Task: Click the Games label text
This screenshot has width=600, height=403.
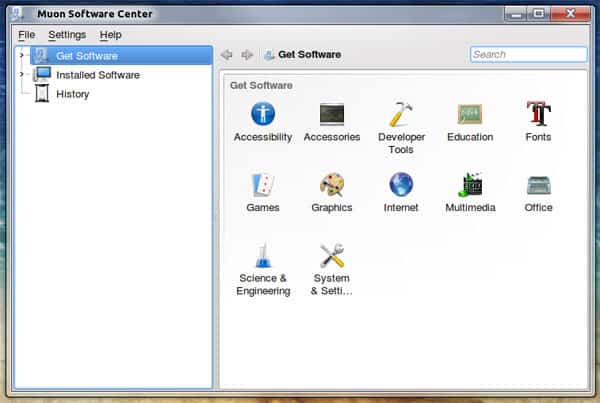Action: pos(263,207)
